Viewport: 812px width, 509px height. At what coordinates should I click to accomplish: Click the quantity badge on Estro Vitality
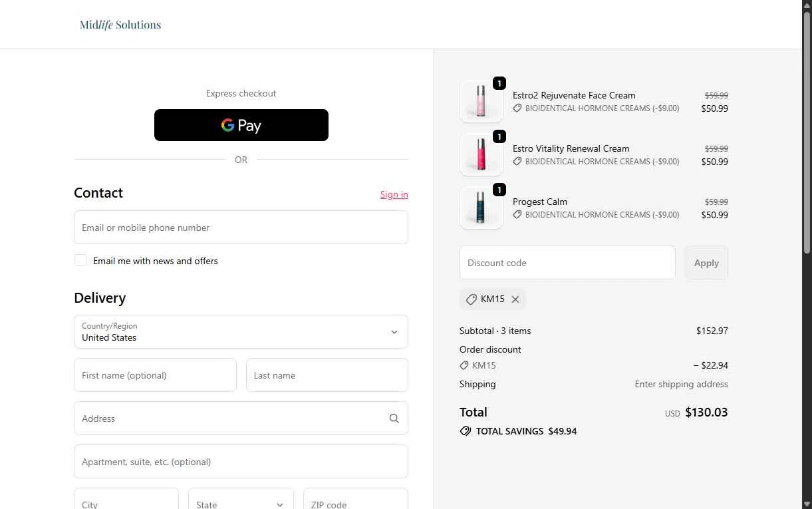pos(499,136)
